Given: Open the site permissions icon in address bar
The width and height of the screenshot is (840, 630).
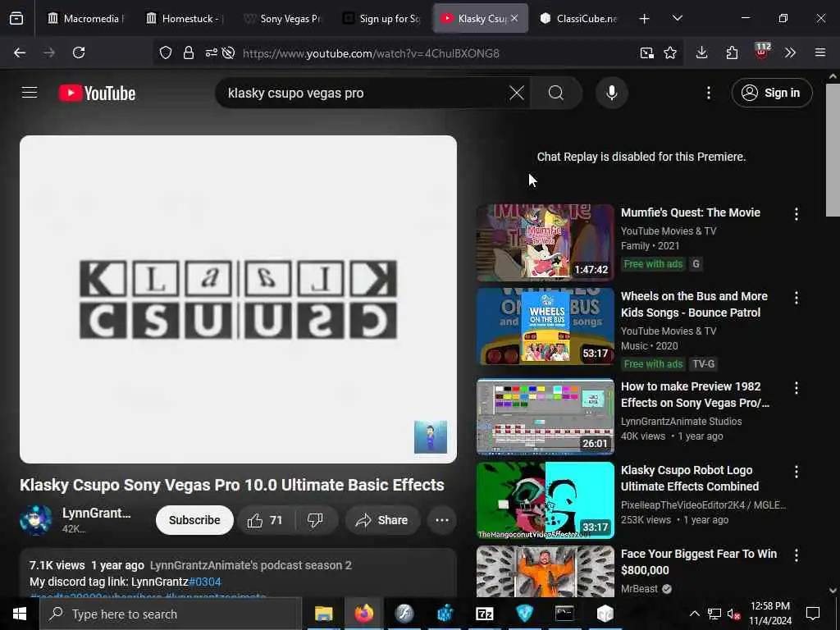Looking at the screenshot, I should [211, 52].
